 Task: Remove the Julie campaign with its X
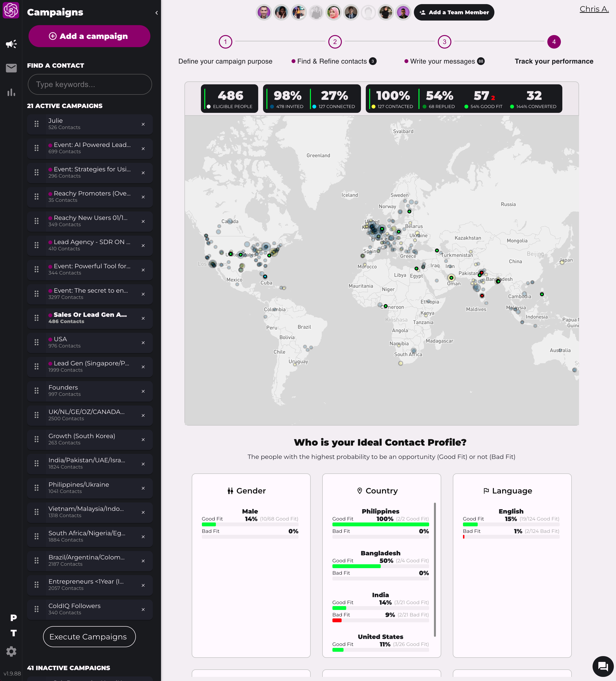tap(143, 124)
